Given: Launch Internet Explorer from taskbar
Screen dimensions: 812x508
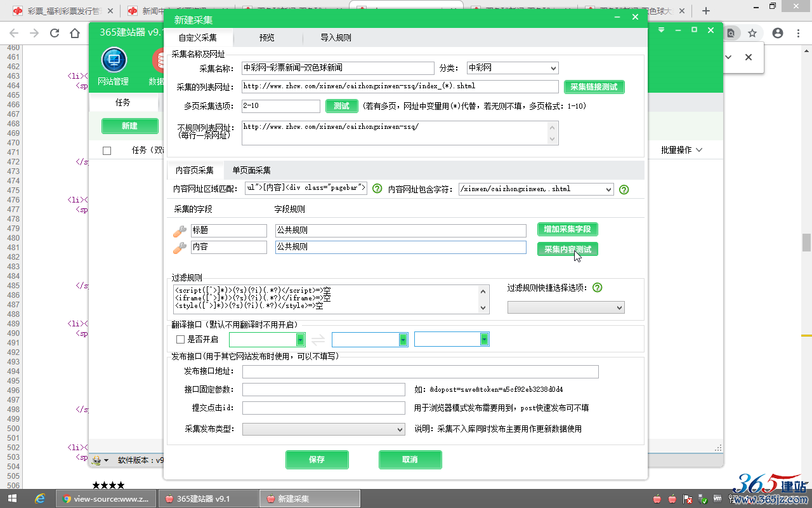Looking at the screenshot, I should (x=40, y=498).
